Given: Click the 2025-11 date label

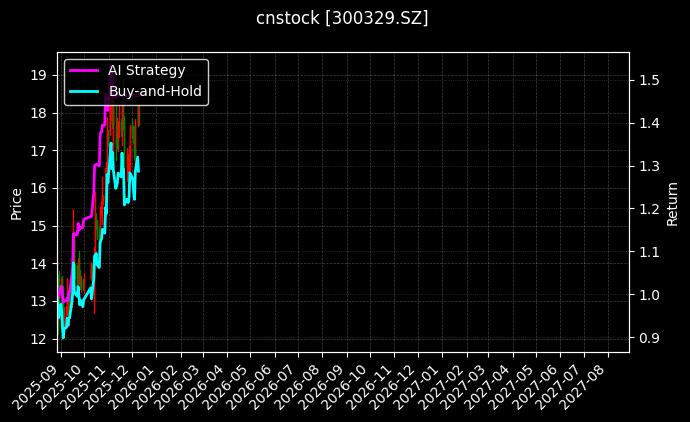Looking at the screenshot, I should point(83,387).
